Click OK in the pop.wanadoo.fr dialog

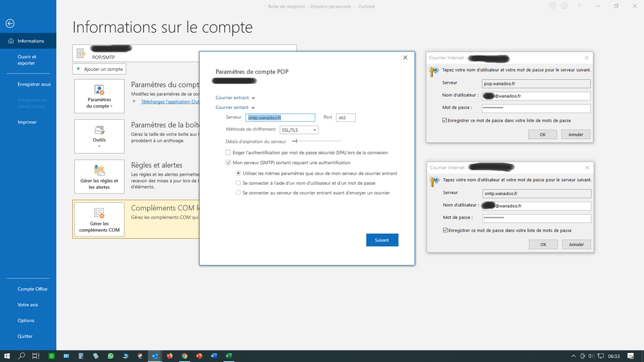click(x=543, y=134)
